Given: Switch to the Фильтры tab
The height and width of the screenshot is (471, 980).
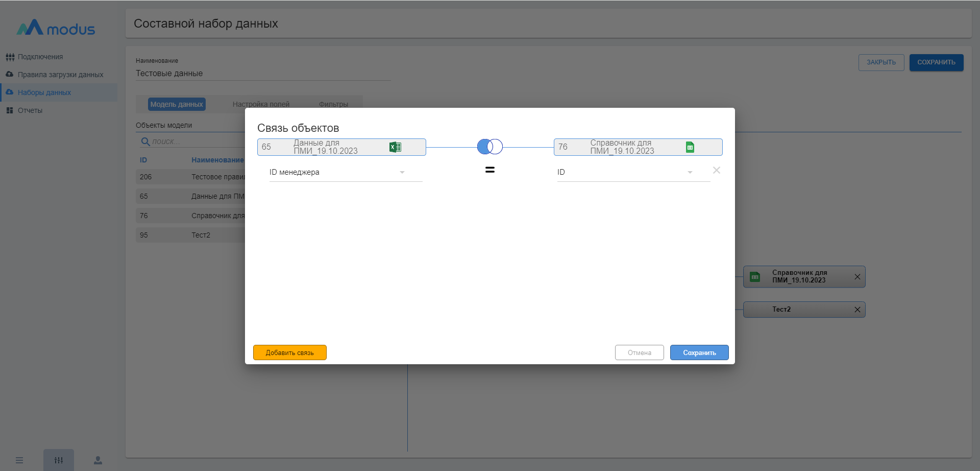Looking at the screenshot, I should coord(333,104).
